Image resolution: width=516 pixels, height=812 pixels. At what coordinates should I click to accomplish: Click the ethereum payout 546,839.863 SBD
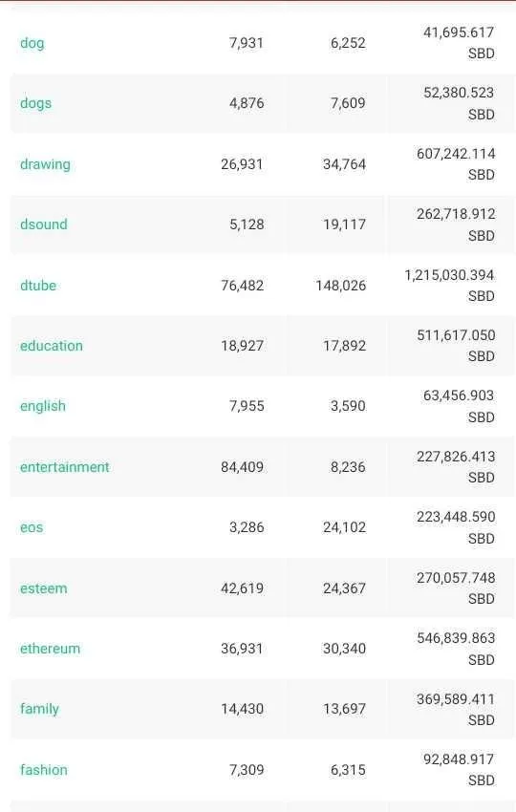coord(456,649)
